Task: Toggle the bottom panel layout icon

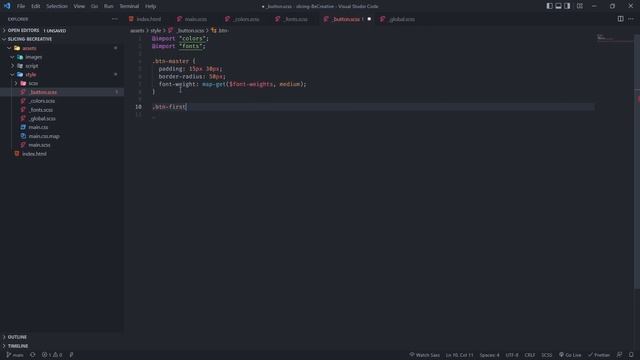Action: click(558, 6)
